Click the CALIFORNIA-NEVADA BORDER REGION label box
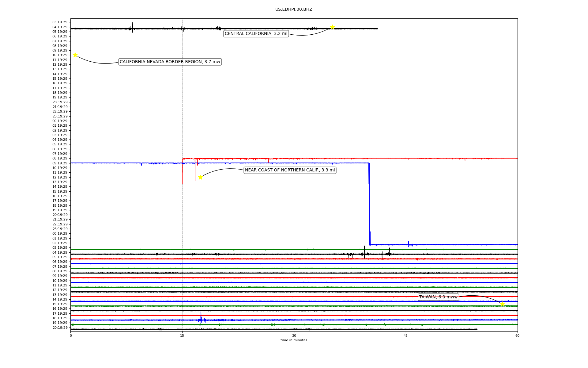 (x=170, y=62)
